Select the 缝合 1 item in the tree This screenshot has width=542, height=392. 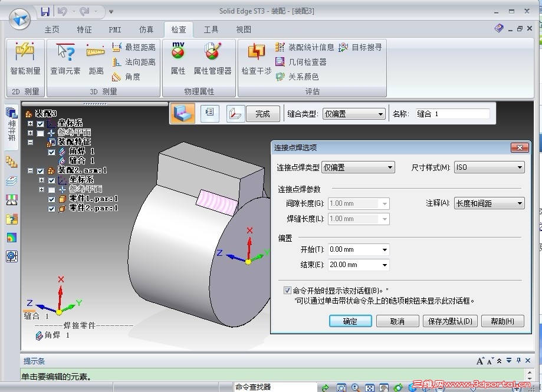coord(77,160)
